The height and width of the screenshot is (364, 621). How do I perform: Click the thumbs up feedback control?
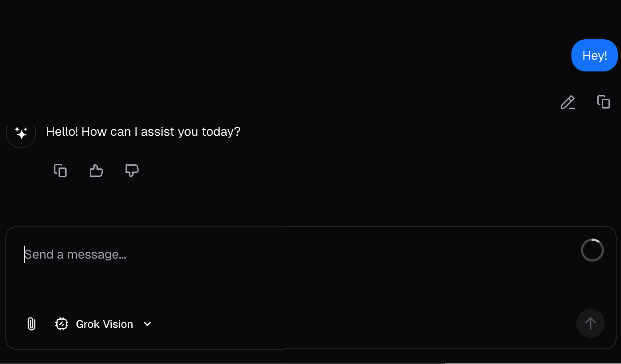click(x=96, y=170)
